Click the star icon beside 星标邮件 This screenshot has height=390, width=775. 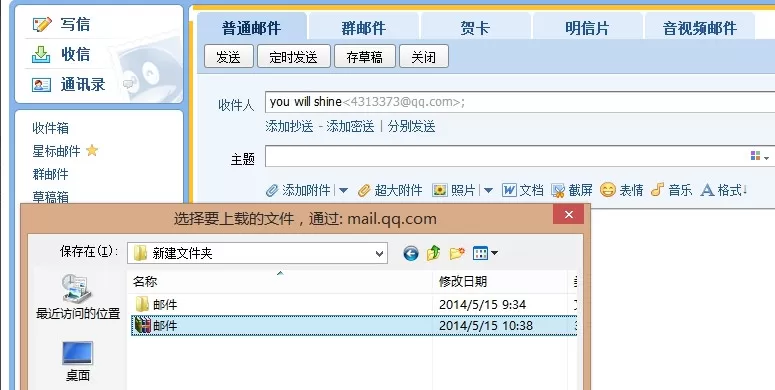coord(92,150)
